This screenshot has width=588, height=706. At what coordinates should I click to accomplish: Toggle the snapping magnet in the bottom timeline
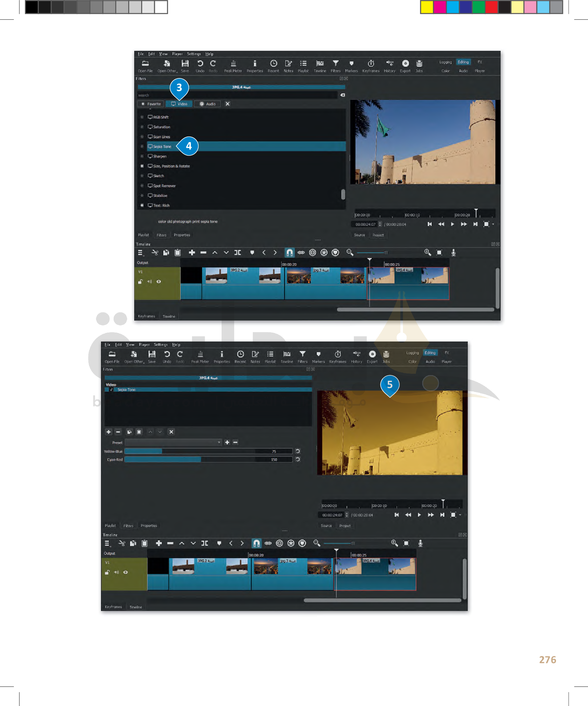pyautogui.click(x=256, y=543)
